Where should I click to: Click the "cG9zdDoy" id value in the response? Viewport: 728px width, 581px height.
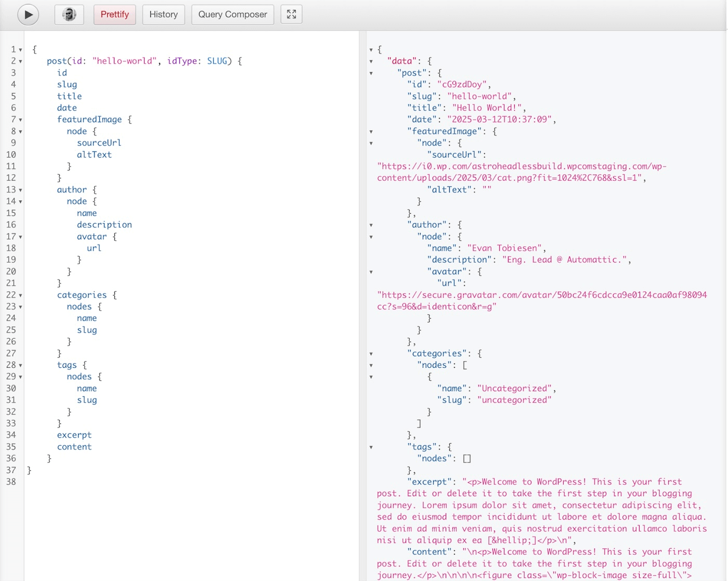[x=462, y=84]
